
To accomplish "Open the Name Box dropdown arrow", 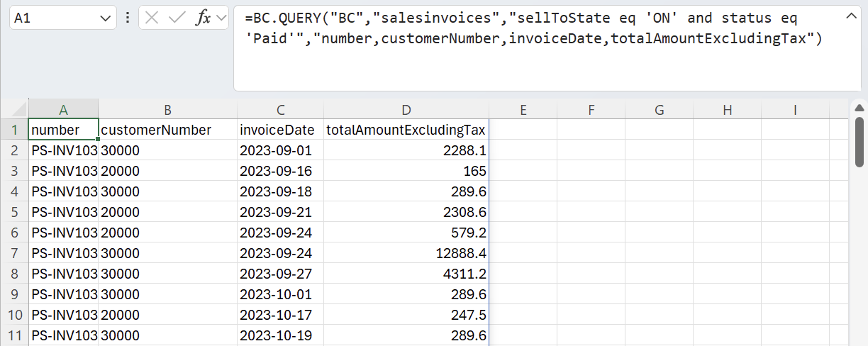I will [x=106, y=18].
